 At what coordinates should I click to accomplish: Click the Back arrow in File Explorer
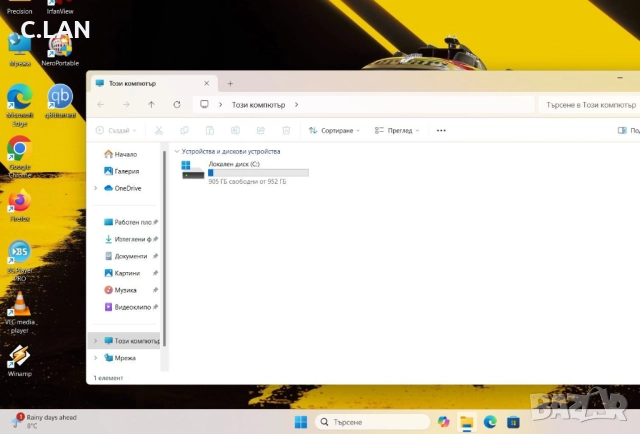coord(100,104)
